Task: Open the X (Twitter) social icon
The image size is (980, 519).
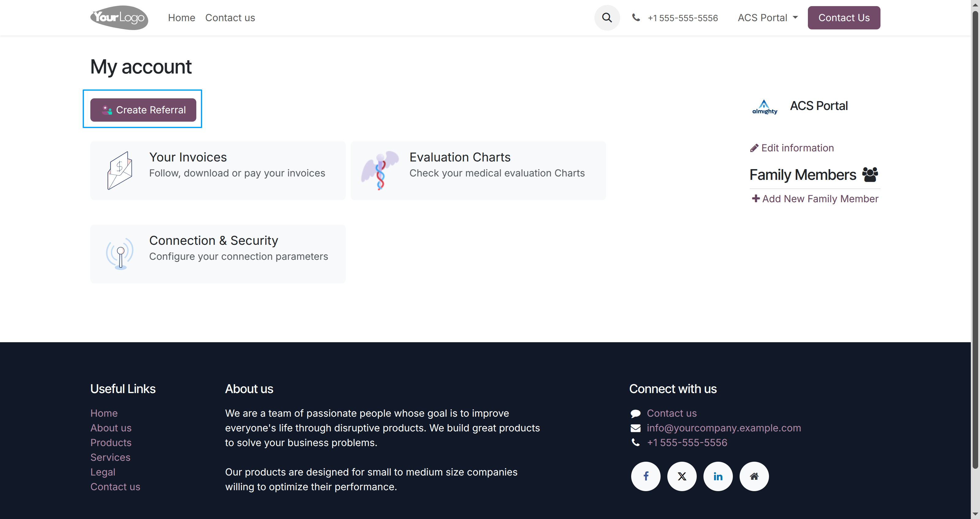Action: pyautogui.click(x=682, y=476)
